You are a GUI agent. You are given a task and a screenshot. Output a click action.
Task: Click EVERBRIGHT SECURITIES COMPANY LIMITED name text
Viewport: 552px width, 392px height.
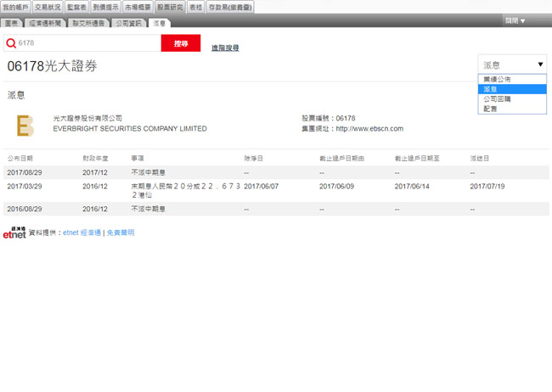[x=130, y=128]
